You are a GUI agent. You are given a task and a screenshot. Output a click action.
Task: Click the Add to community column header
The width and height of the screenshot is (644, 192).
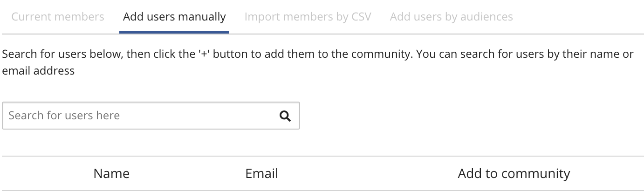pyautogui.click(x=514, y=174)
